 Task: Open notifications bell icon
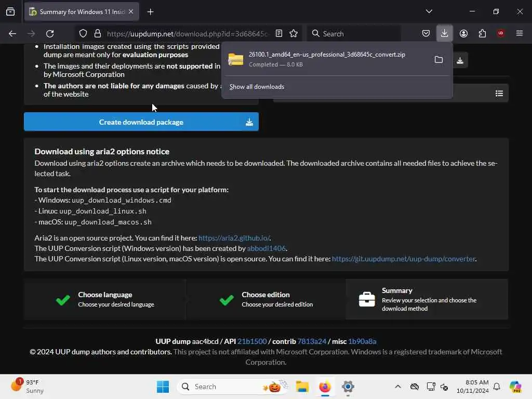(x=497, y=387)
